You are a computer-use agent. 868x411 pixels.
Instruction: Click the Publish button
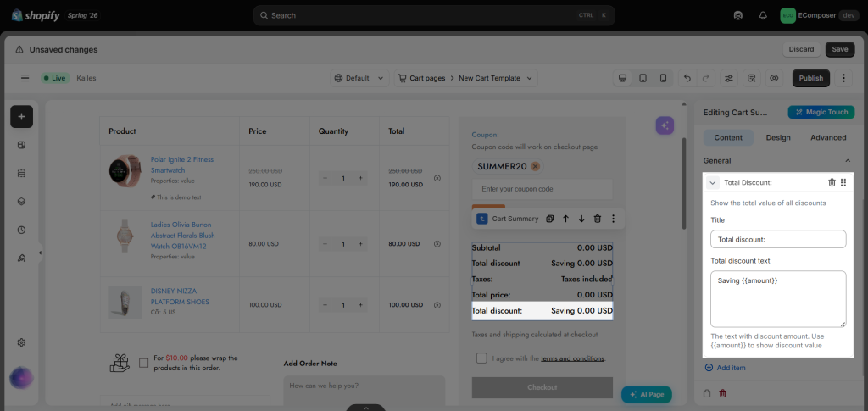811,78
